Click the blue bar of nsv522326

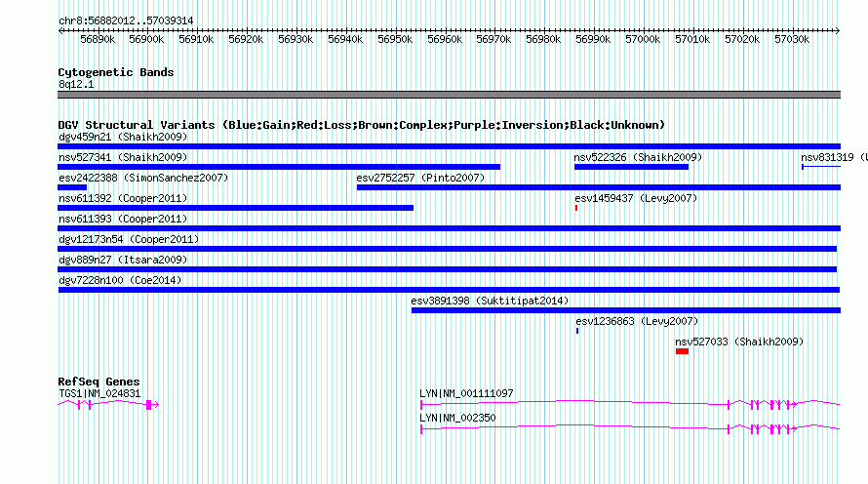point(632,167)
